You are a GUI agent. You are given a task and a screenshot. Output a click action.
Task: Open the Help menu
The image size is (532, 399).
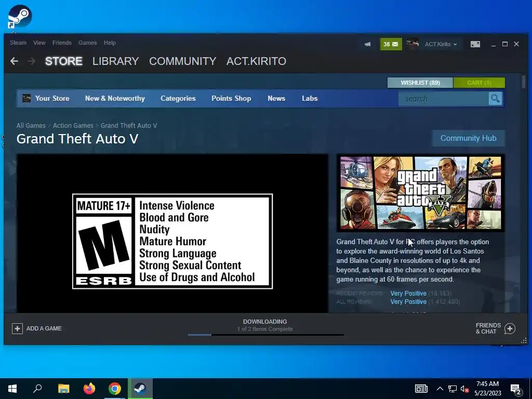110,43
